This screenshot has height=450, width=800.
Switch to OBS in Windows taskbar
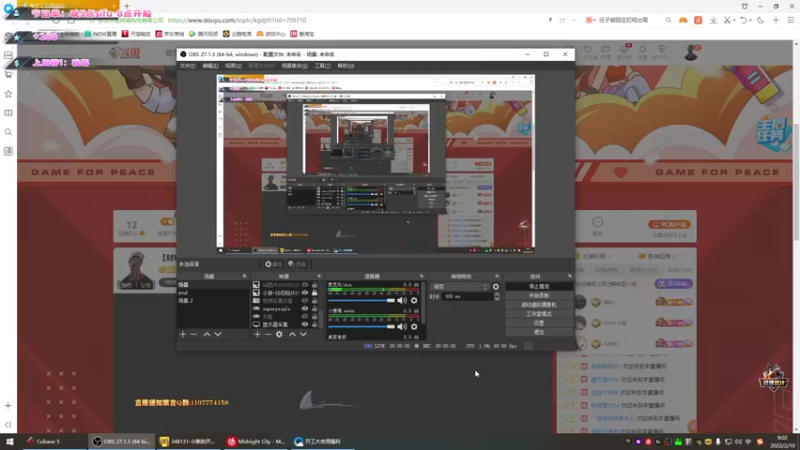coord(121,441)
